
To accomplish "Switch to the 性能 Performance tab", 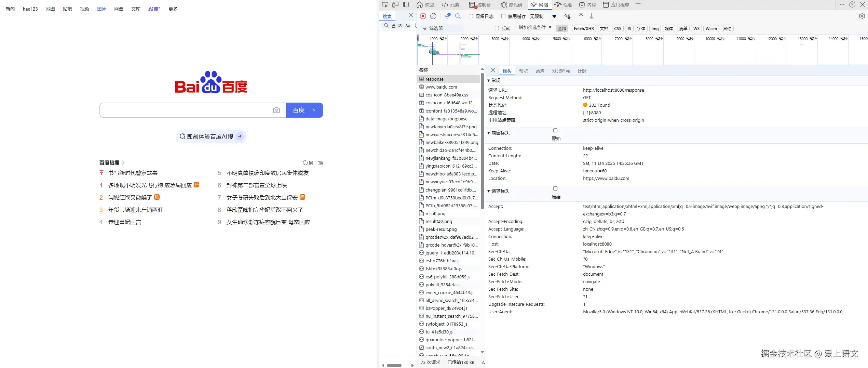I will pyautogui.click(x=563, y=5).
